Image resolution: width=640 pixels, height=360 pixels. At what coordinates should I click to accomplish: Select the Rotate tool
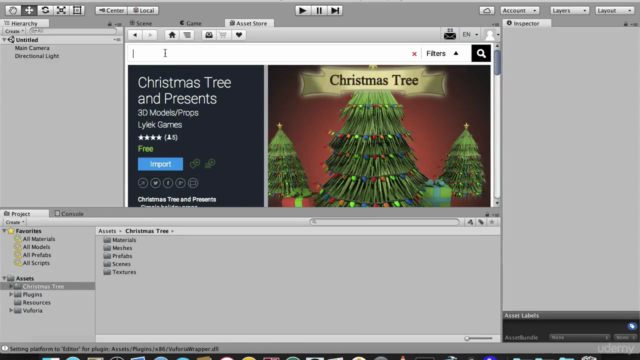pyautogui.click(x=45, y=10)
